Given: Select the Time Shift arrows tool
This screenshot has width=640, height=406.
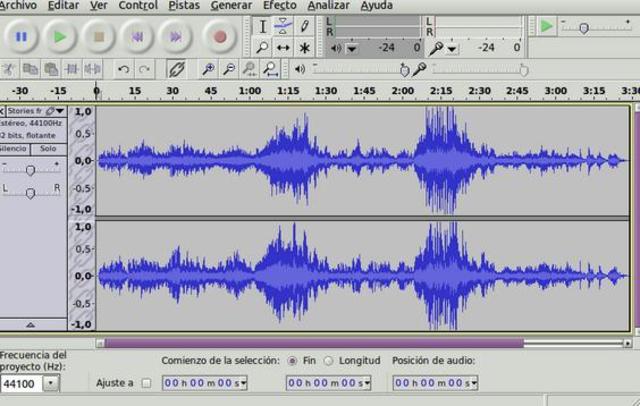Looking at the screenshot, I should click(x=283, y=48).
